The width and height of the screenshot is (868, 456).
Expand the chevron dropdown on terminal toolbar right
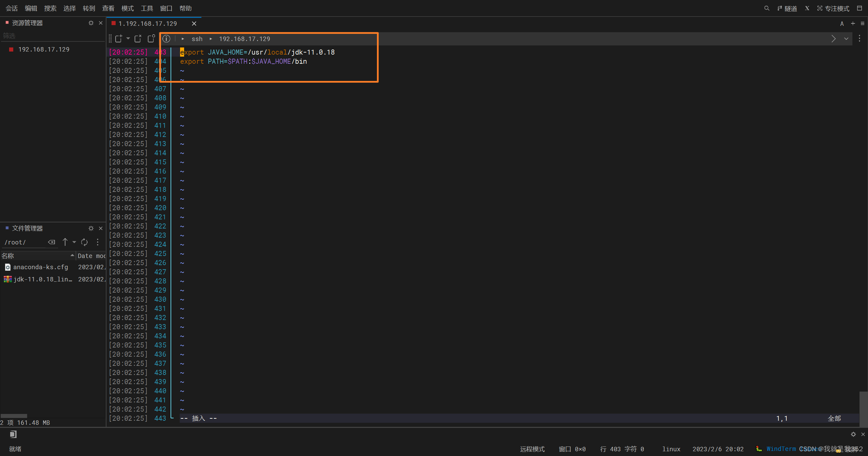point(846,39)
